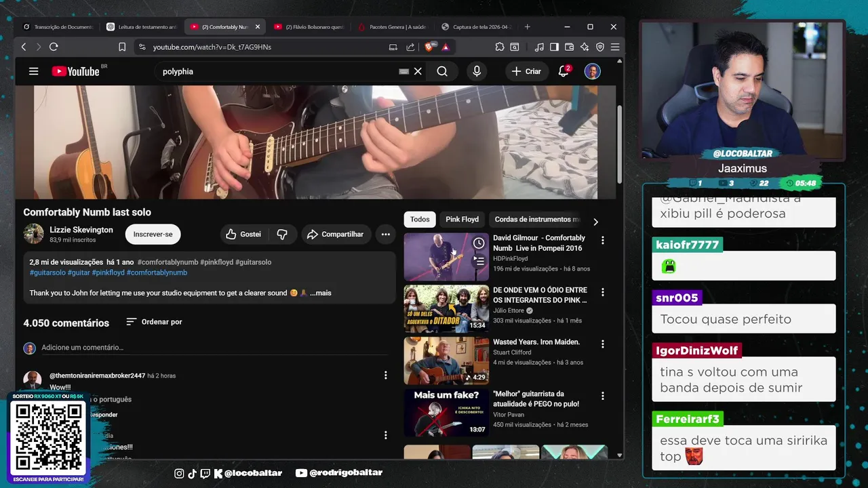
Task: Open the #comfortablynumb blue hashtag link
Action: tap(157, 272)
